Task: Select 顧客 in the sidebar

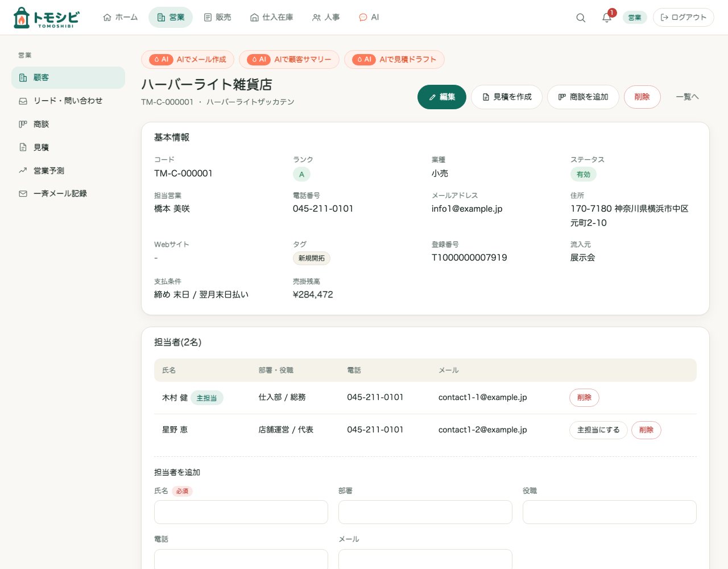Action: point(68,77)
